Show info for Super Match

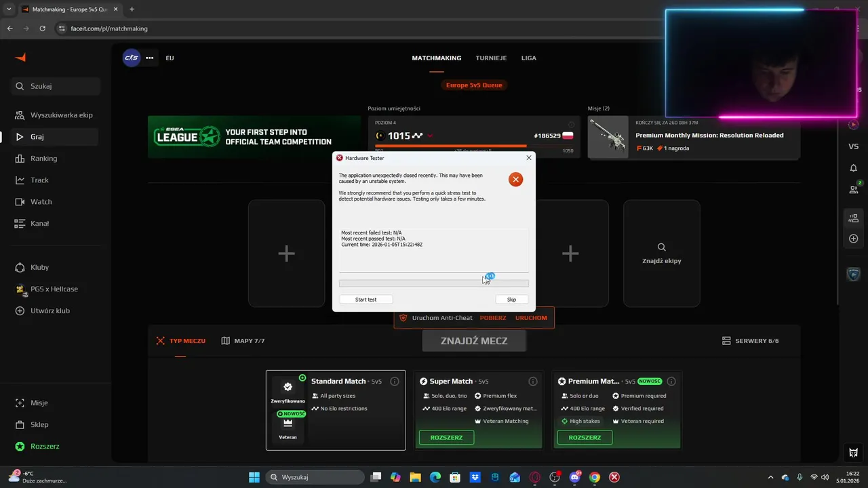(x=533, y=382)
